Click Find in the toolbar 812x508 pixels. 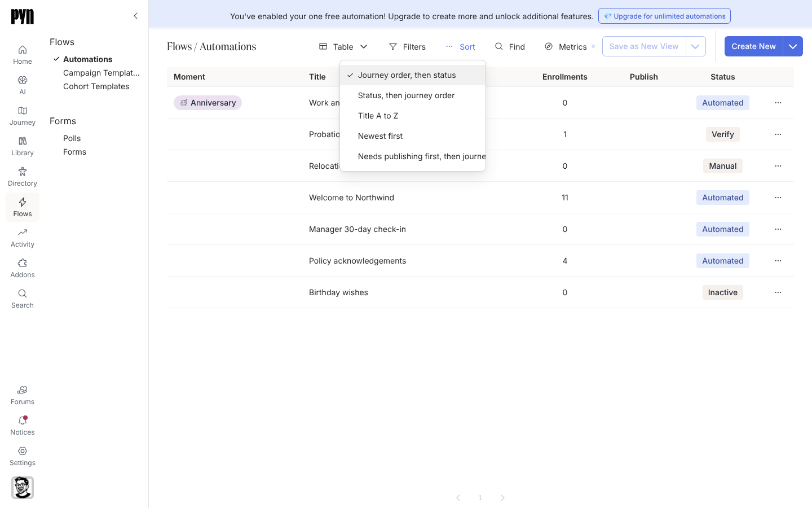point(510,47)
